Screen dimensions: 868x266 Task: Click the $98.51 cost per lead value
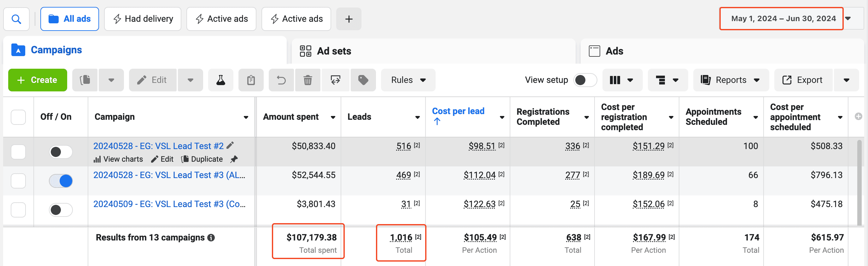[482, 146]
